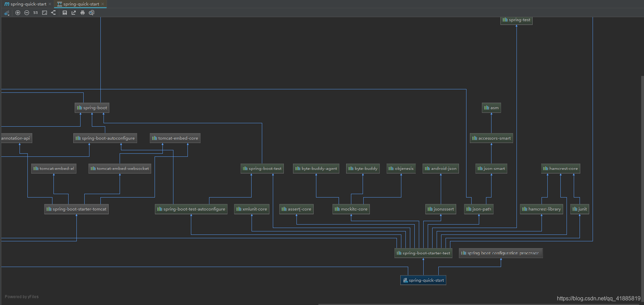This screenshot has height=305, width=644.
Task: Click the xmlunit-core node
Action: [252, 209]
